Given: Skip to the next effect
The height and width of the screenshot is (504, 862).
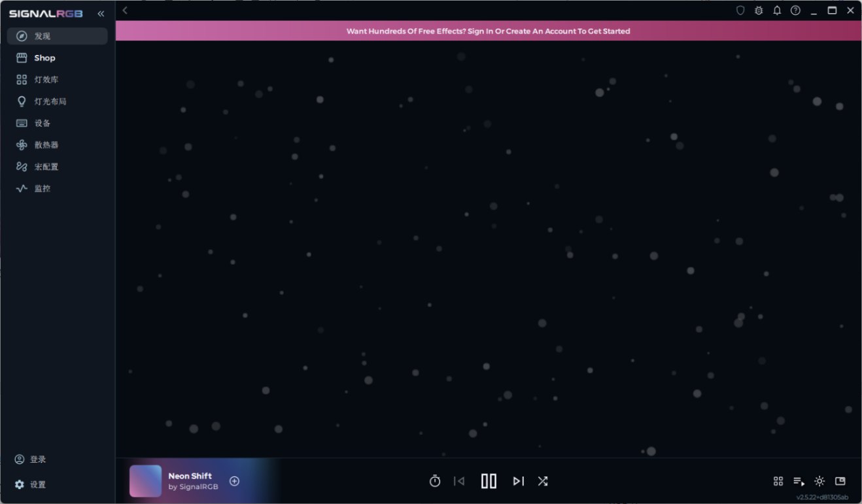Looking at the screenshot, I should tap(518, 481).
